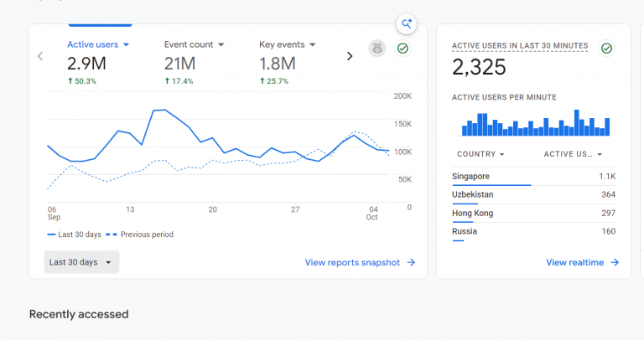Click the 200K y-axis label
Viewport: 644px width, 340px height.
(x=402, y=96)
